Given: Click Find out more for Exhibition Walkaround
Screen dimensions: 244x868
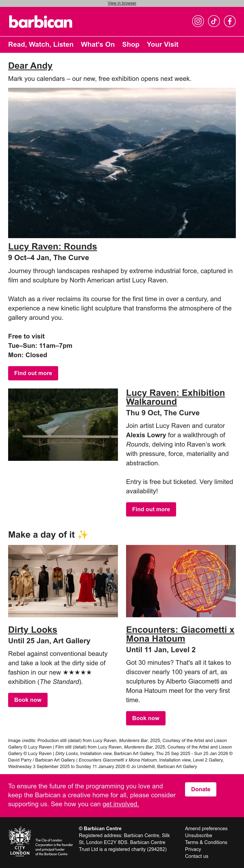Looking at the screenshot, I should point(151,509).
